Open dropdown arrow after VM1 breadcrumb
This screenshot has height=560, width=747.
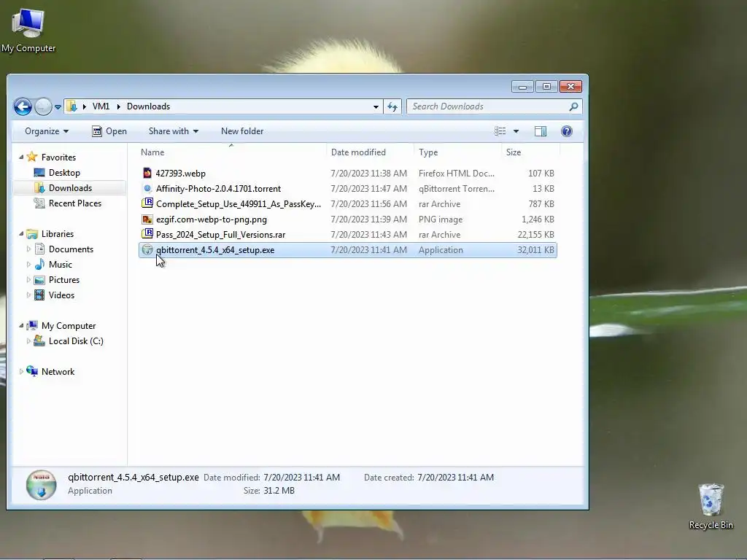[118, 106]
